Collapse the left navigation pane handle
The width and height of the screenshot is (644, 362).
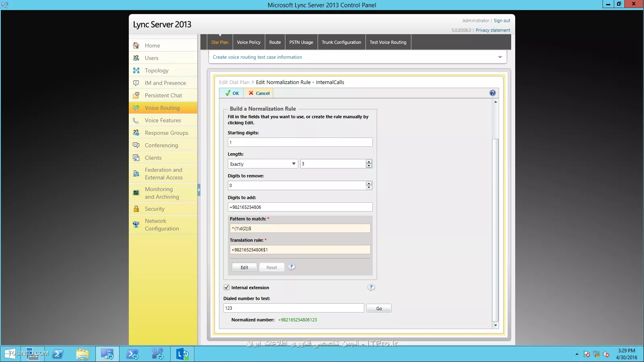coord(199,190)
